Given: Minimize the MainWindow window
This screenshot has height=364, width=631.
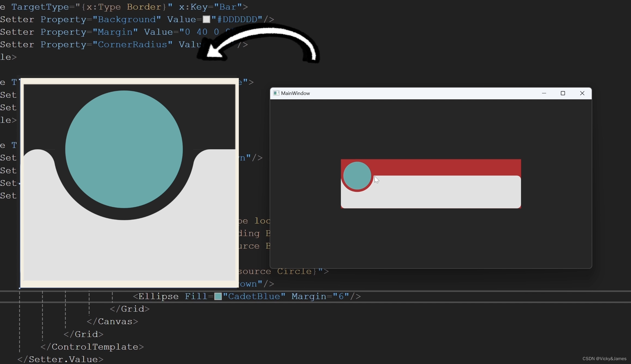Looking at the screenshot, I should coord(544,93).
